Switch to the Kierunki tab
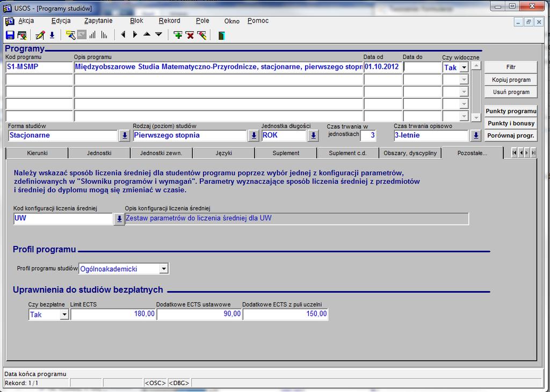Screen dimensions: 550x392 [37, 153]
